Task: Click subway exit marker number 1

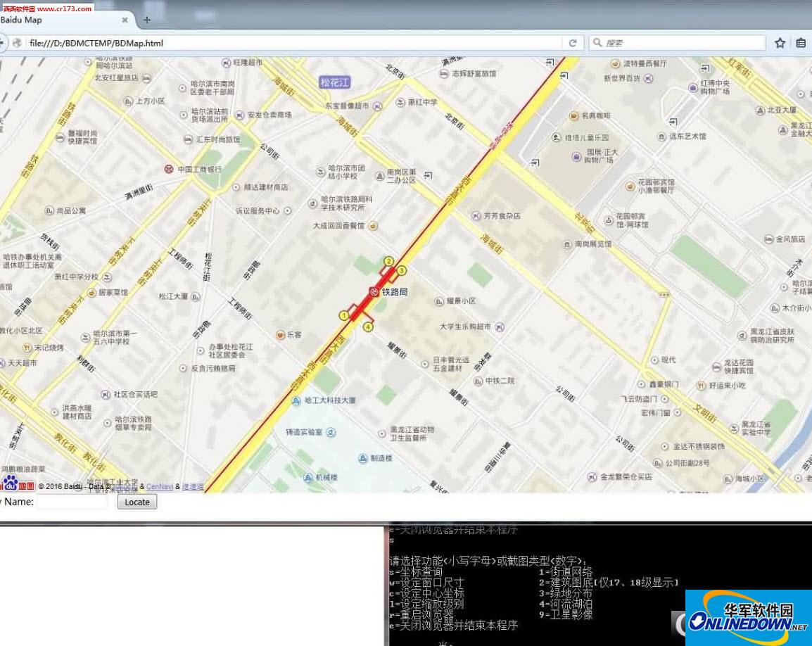Action: click(343, 315)
